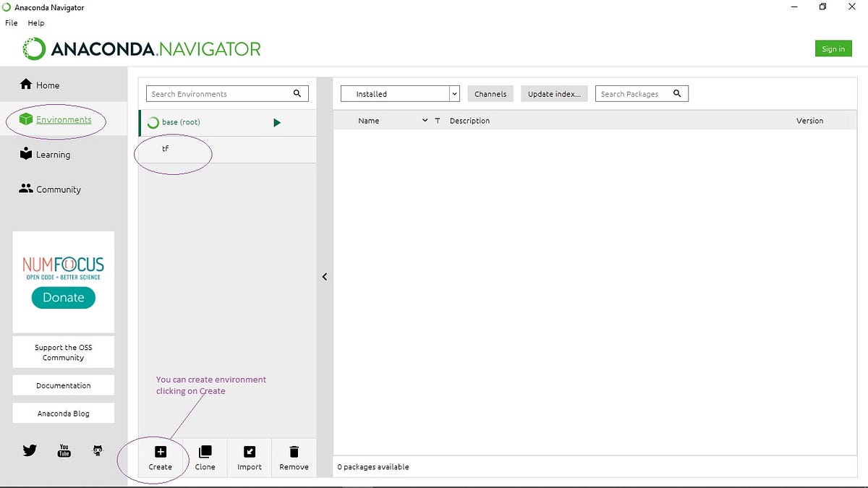Click the Create environment icon
This screenshot has width=868, height=488.
[161, 452]
